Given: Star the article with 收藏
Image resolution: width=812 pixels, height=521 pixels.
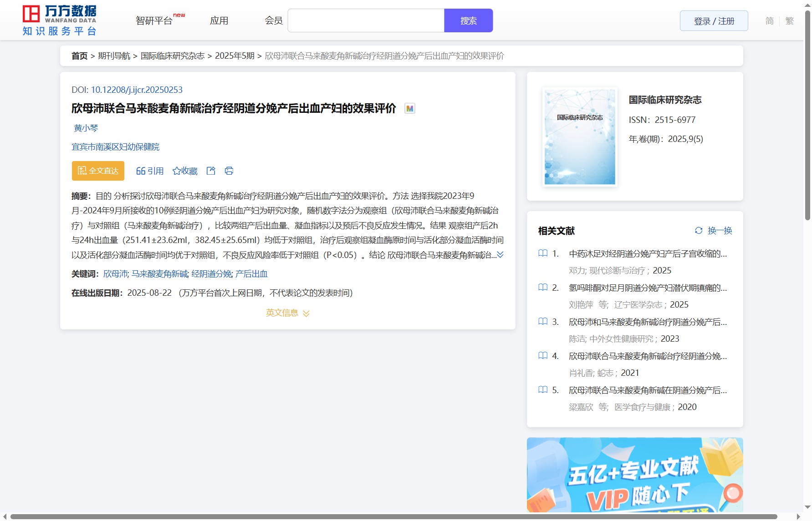Looking at the screenshot, I should click(185, 171).
